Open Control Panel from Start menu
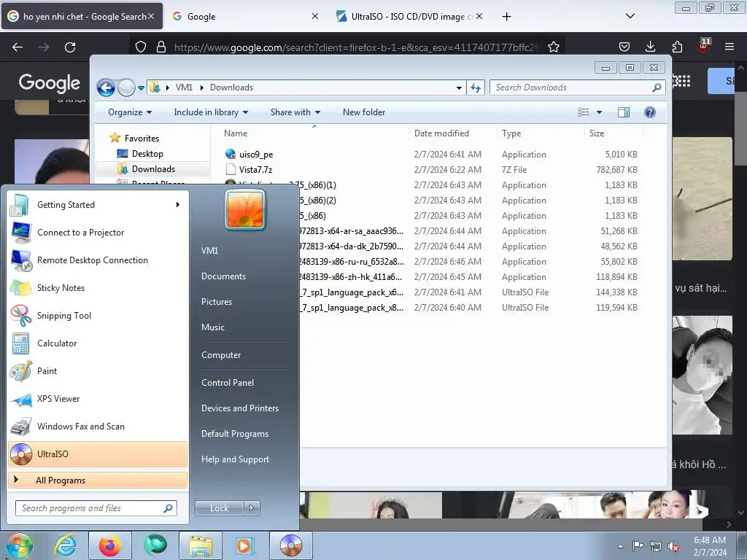 [x=228, y=383]
